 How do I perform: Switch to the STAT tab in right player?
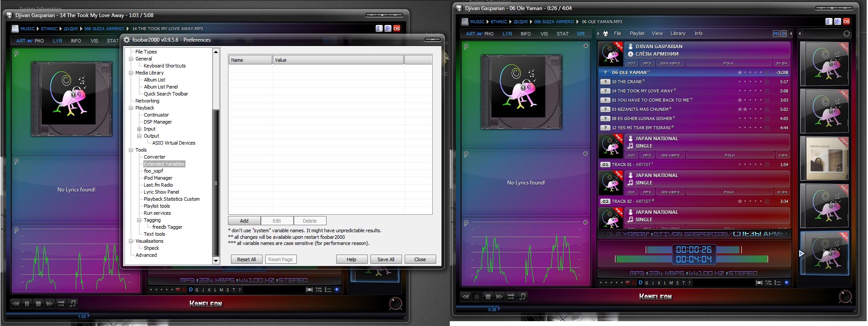pos(562,34)
